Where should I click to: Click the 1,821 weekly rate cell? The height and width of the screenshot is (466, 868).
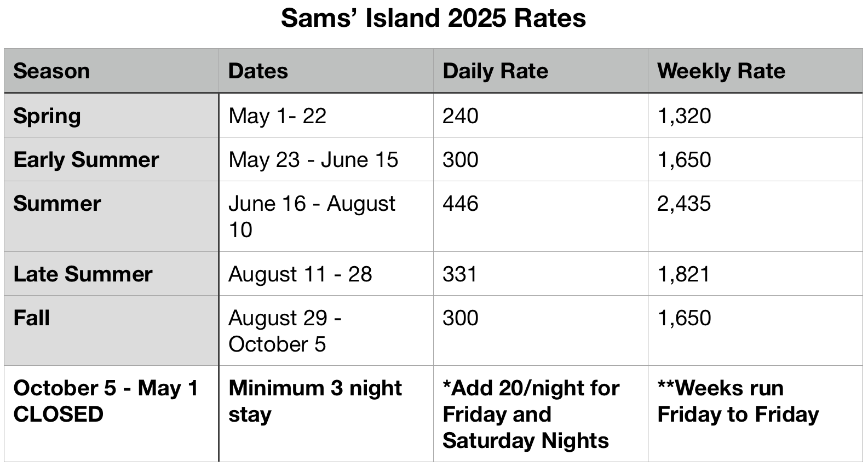coord(755,274)
